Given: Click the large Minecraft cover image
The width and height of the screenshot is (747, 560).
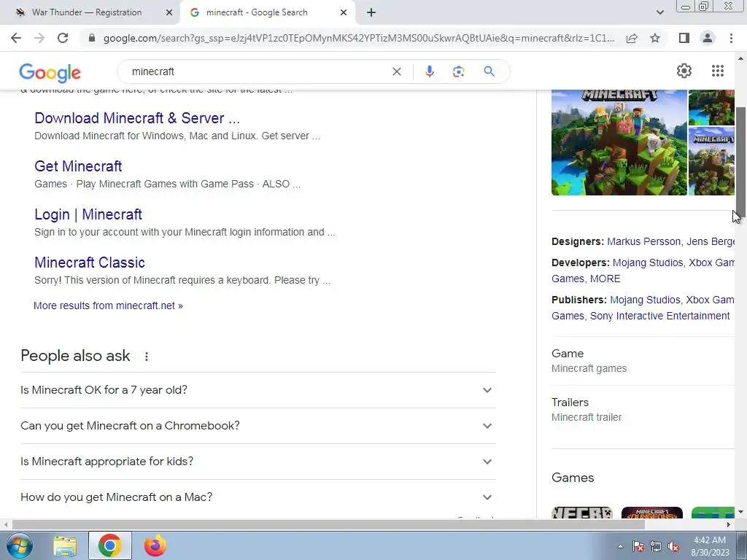Looking at the screenshot, I should point(619,142).
